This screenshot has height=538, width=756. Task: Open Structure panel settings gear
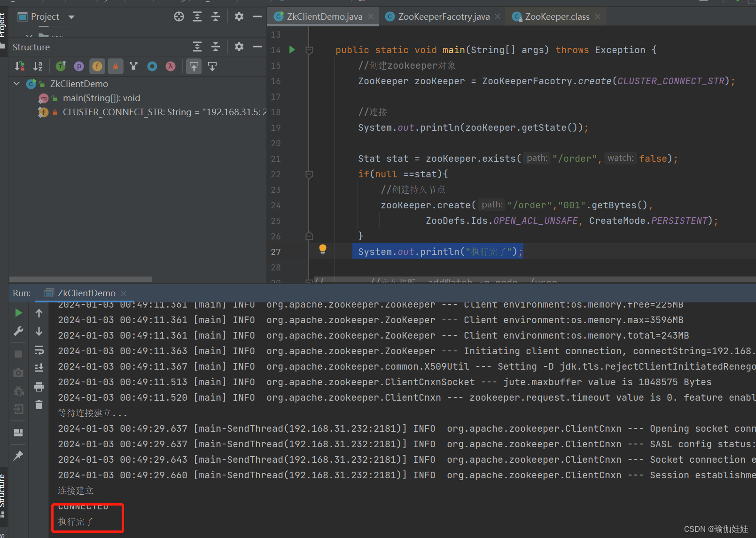[239, 47]
